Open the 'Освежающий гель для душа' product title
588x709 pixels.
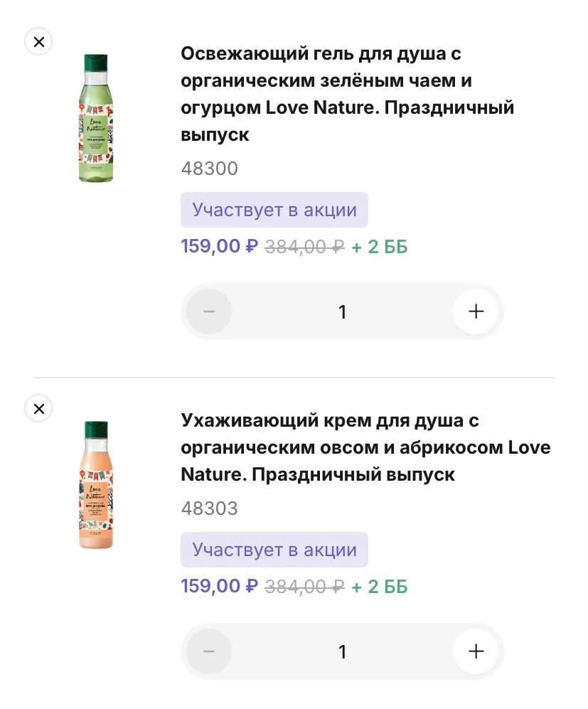[x=347, y=94]
